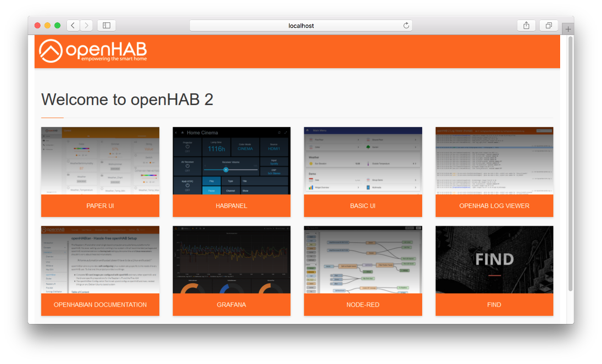This screenshot has width=602, height=364.
Task: Click the HABPanel Home Cinema preview image
Action: (231, 161)
